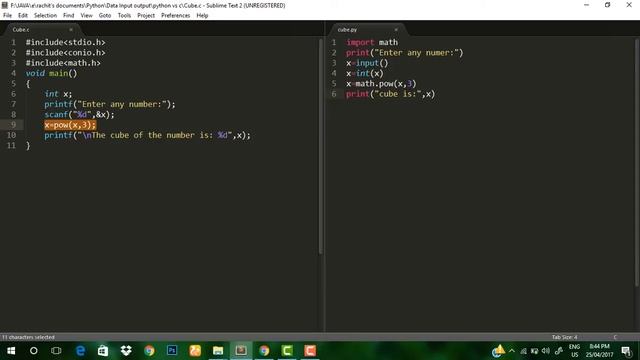This screenshot has height=360, width=640.
Task: Show hidden system tray icons
Action: pos(512,351)
